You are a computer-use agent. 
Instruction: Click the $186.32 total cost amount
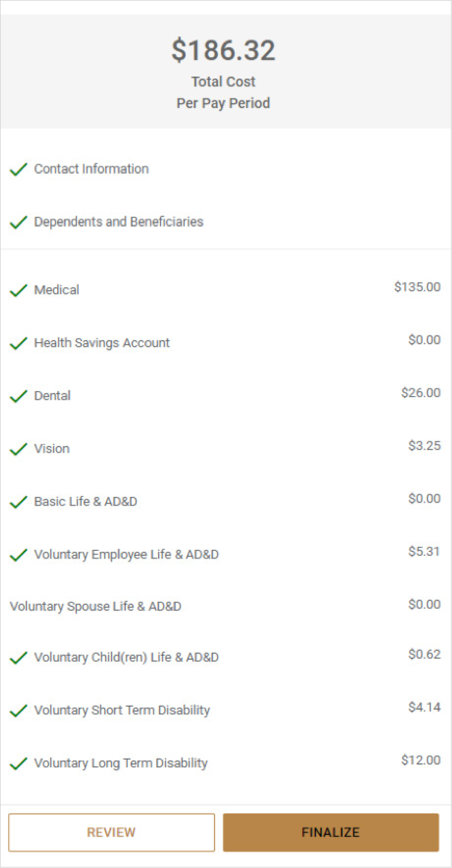(x=224, y=50)
